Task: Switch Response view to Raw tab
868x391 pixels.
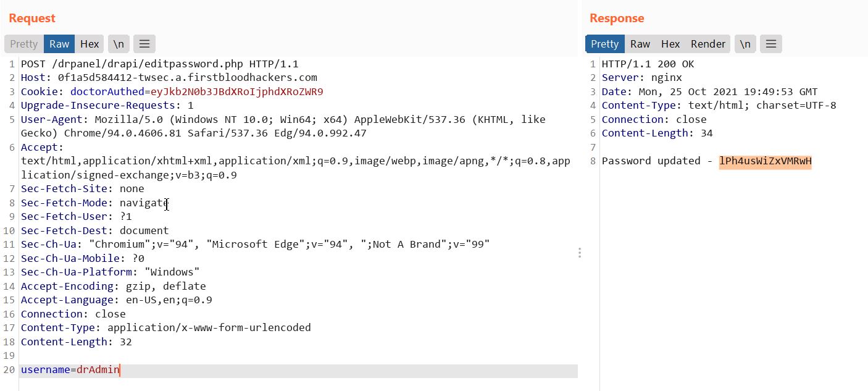Action: click(x=640, y=44)
